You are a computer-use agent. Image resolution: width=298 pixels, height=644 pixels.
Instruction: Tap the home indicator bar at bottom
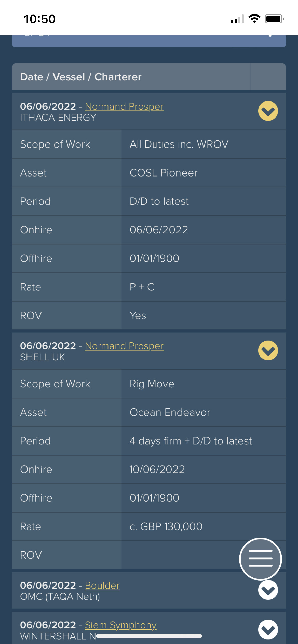[149, 636]
